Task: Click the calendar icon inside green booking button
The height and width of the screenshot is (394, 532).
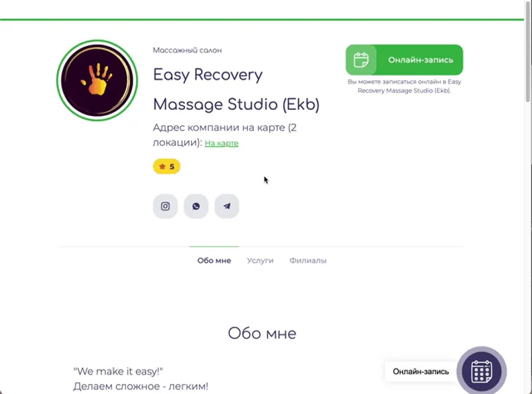Action: pos(361,60)
